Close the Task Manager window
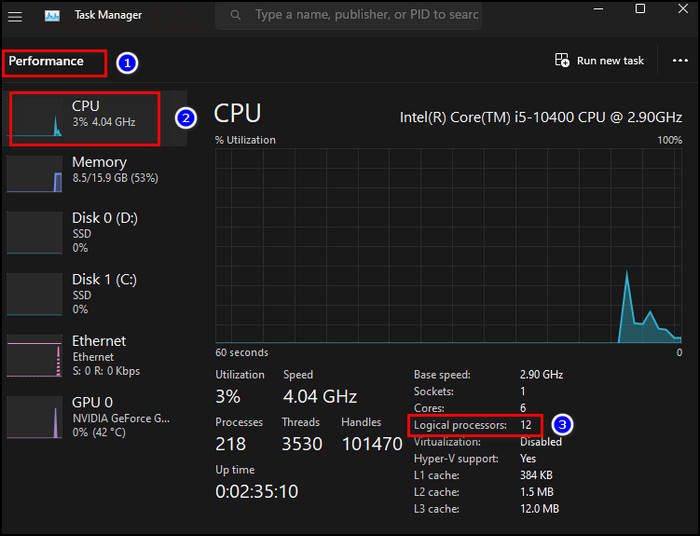The width and height of the screenshot is (700, 536). click(683, 9)
